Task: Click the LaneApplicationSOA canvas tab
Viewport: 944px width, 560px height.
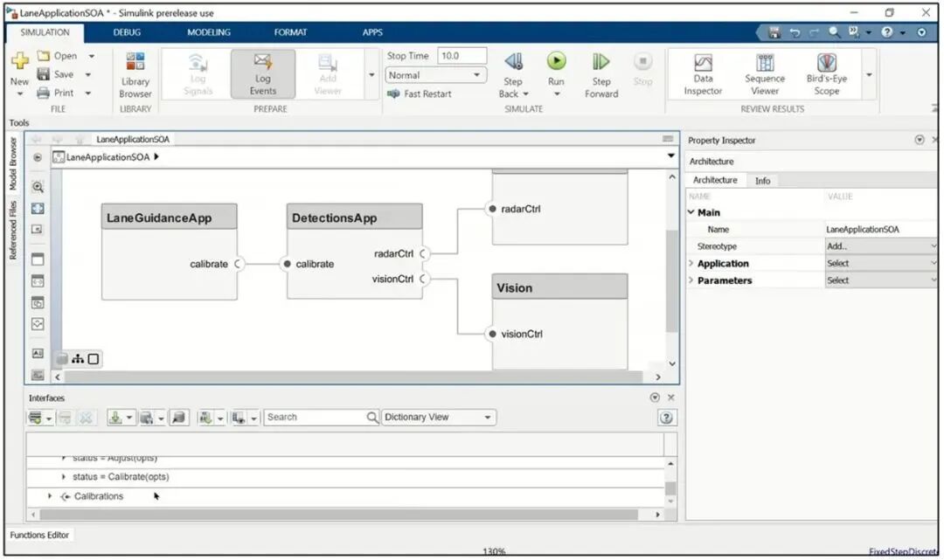Action: 133,139
